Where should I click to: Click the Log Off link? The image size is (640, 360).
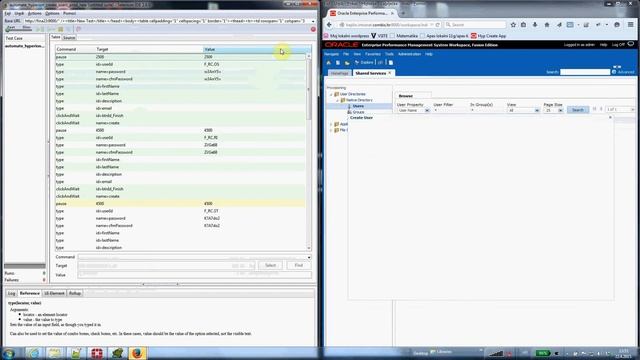[x=618, y=44]
